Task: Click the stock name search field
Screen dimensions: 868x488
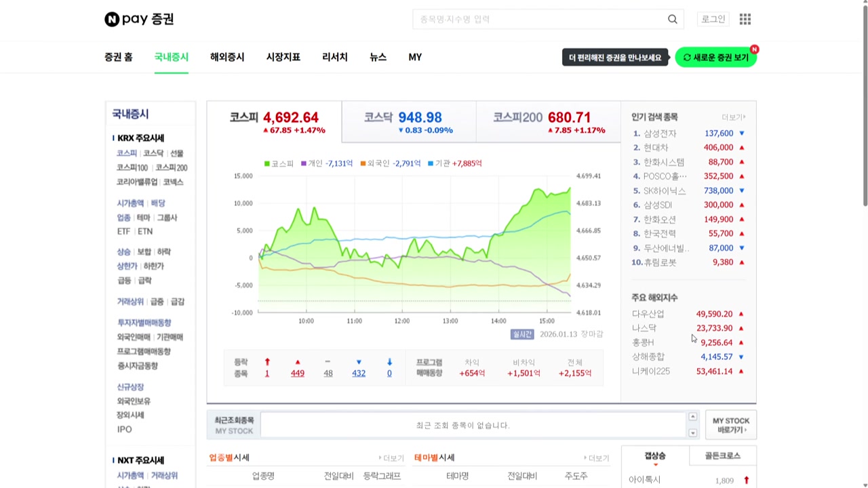Action: (x=539, y=19)
